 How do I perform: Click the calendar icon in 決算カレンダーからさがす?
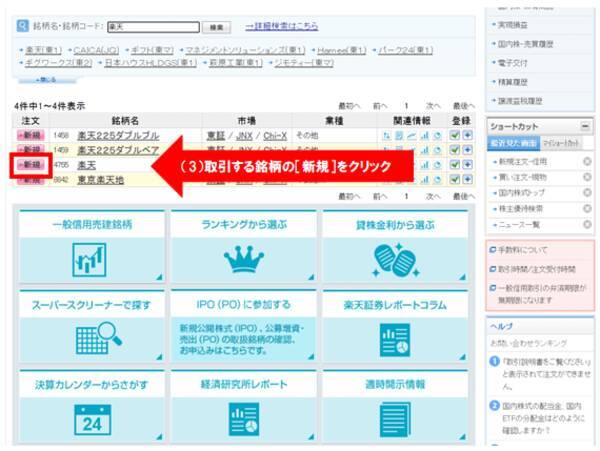[x=91, y=420]
